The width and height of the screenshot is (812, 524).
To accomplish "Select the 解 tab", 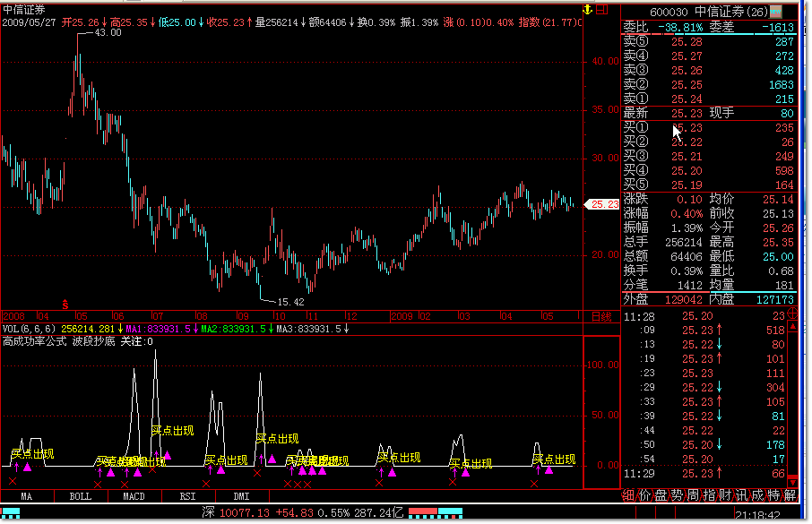I will point(790,495).
